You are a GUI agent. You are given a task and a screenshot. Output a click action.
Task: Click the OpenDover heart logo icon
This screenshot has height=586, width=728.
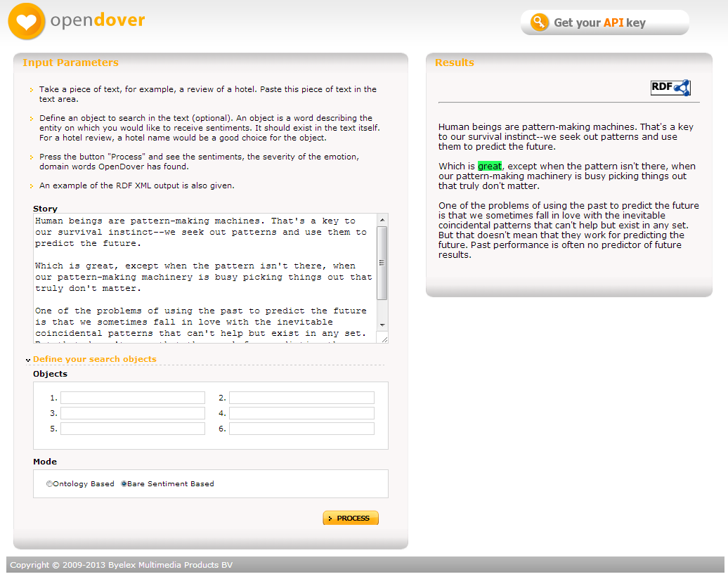click(x=27, y=21)
